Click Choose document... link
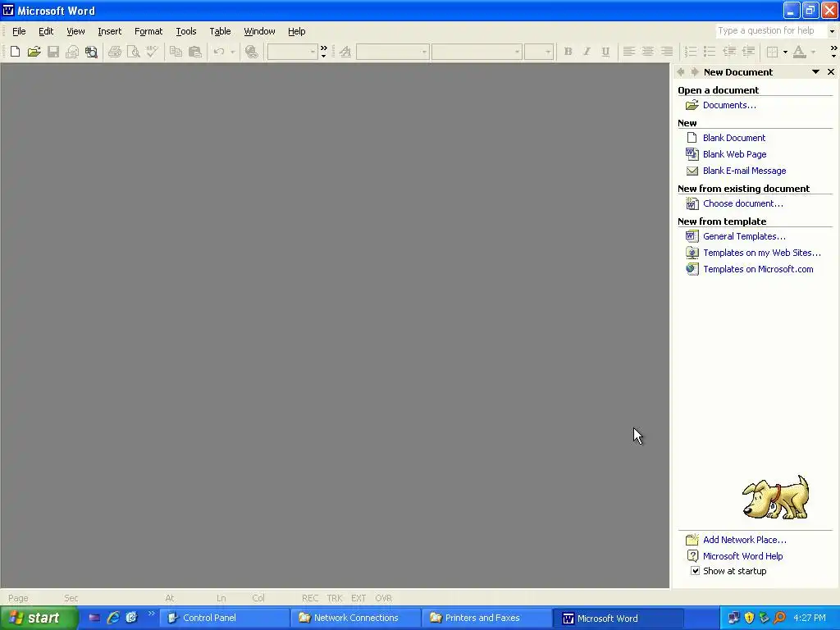 (x=742, y=203)
